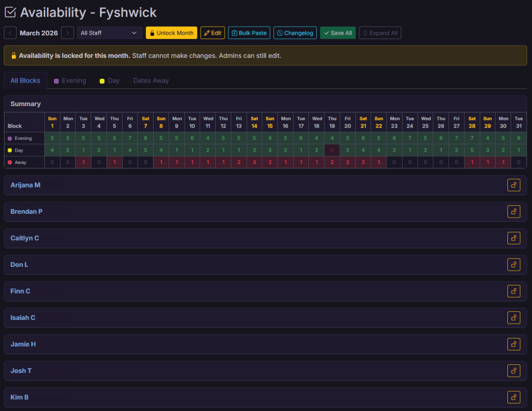This screenshot has height=411, width=532.
Task: Select the Edit pencil icon
Action: (x=208, y=33)
